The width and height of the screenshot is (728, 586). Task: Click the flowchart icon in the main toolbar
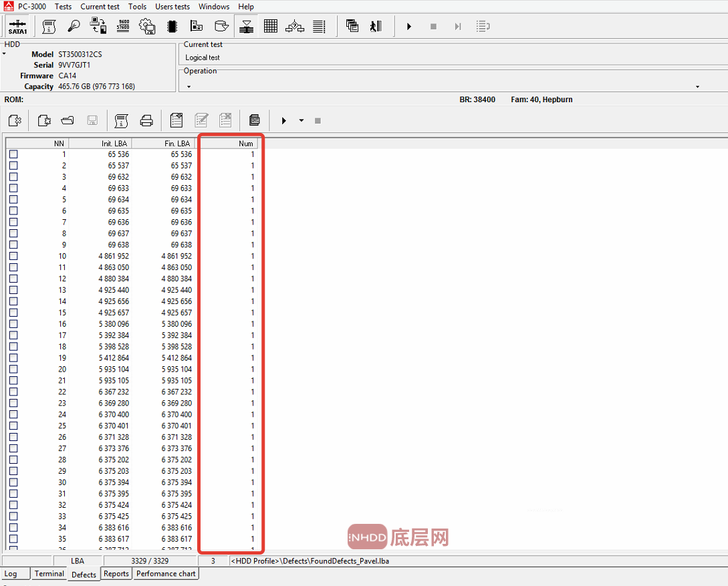click(x=295, y=27)
